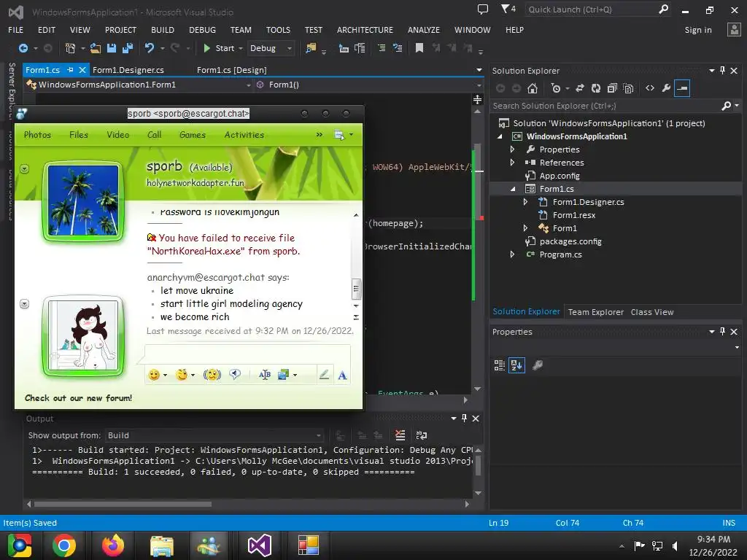Toggle Categorized view in Properties panel
747x560 pixels.
tap(499, 365)
